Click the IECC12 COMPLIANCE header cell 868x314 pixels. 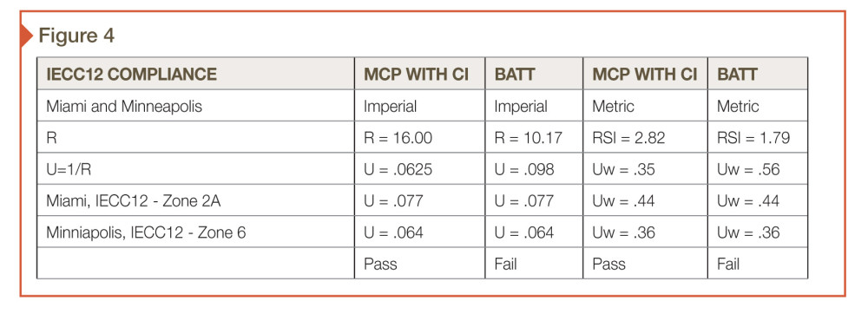click(195, 74)
